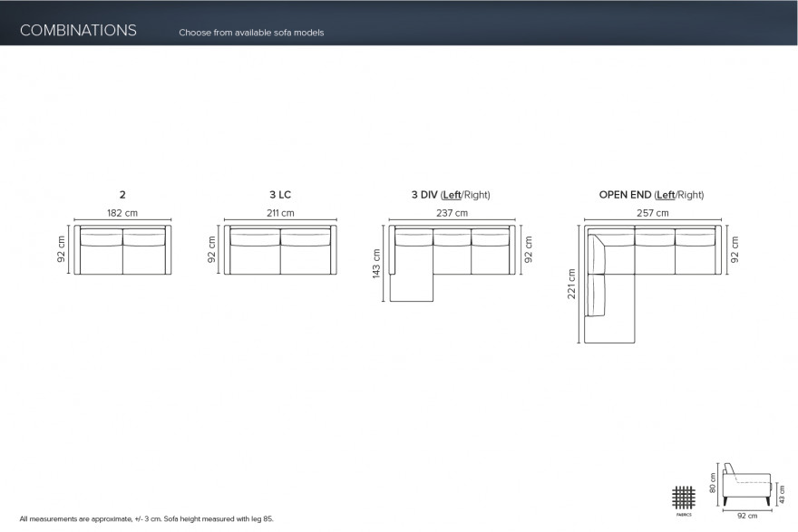Click '92 cm' depth of 3 DIV sofa
The image size is (798, 532).
(529, 249)
